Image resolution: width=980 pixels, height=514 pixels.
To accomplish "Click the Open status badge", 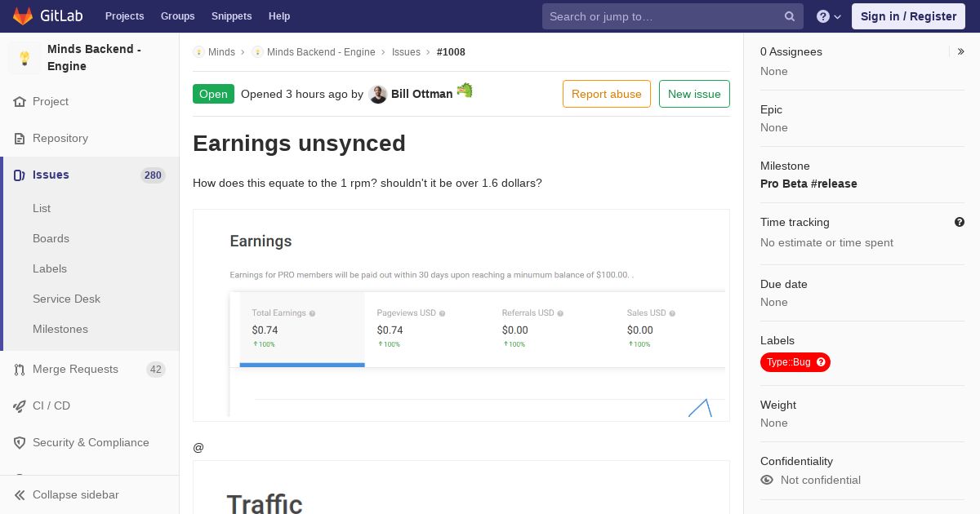I will 213,94.
